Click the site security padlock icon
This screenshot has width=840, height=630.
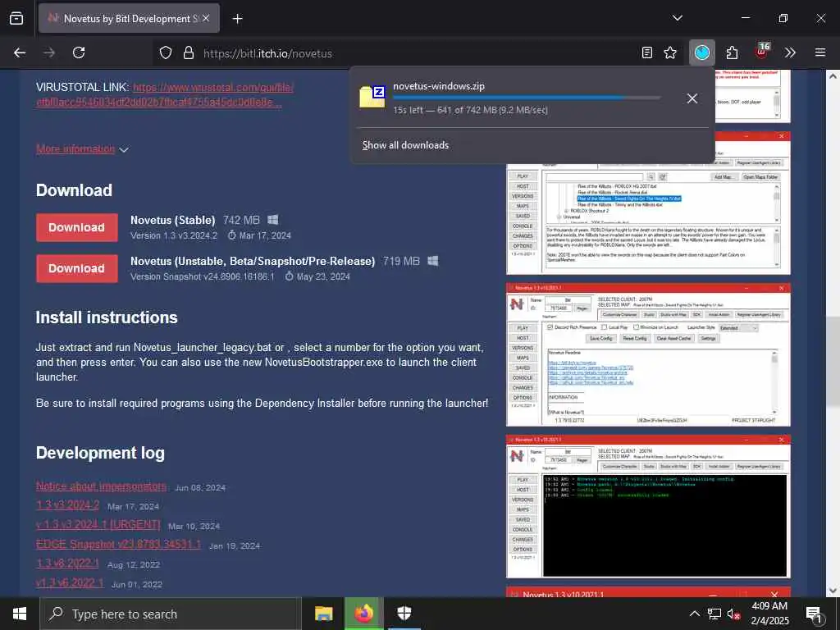[189, 53]
